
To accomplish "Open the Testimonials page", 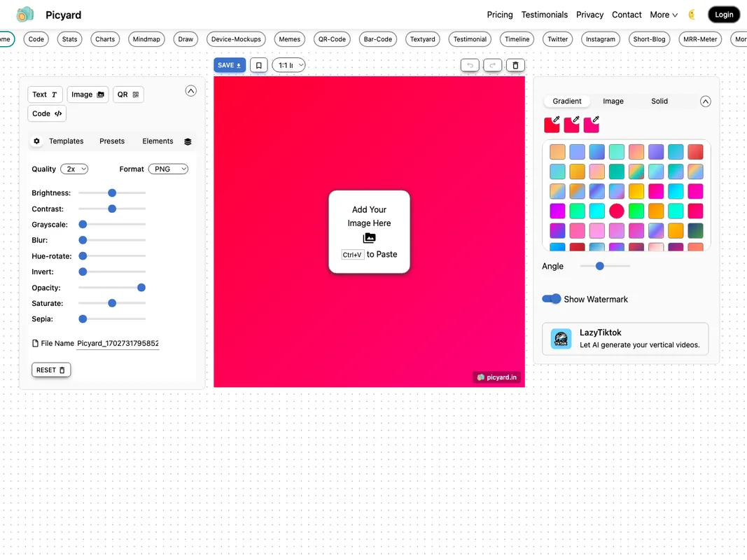I will pyautogui.click(x=544, y=15).
